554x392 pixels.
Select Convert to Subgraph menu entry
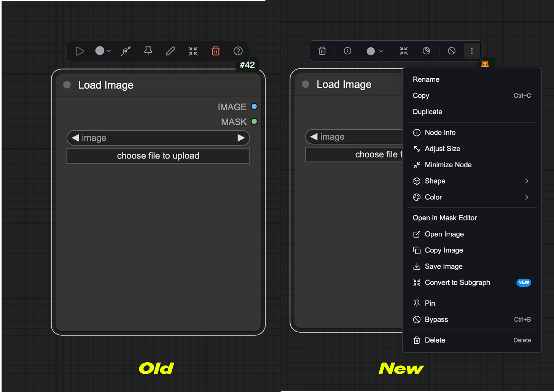click(472, 282)
